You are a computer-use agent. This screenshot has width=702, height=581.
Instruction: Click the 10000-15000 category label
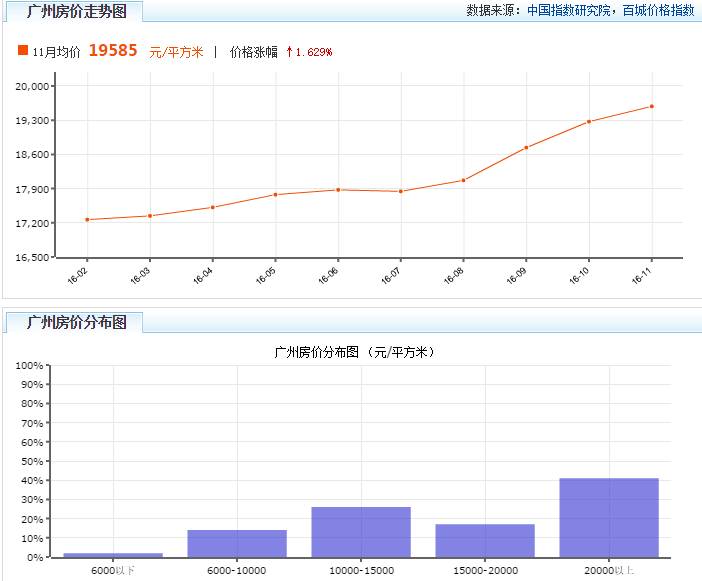click(x=361, y=570)
